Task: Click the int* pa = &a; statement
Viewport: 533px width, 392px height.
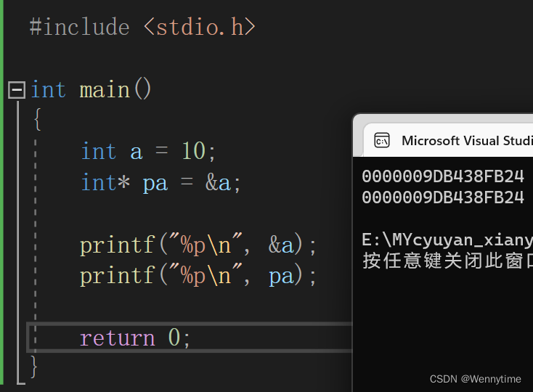Action: point(160,183)
